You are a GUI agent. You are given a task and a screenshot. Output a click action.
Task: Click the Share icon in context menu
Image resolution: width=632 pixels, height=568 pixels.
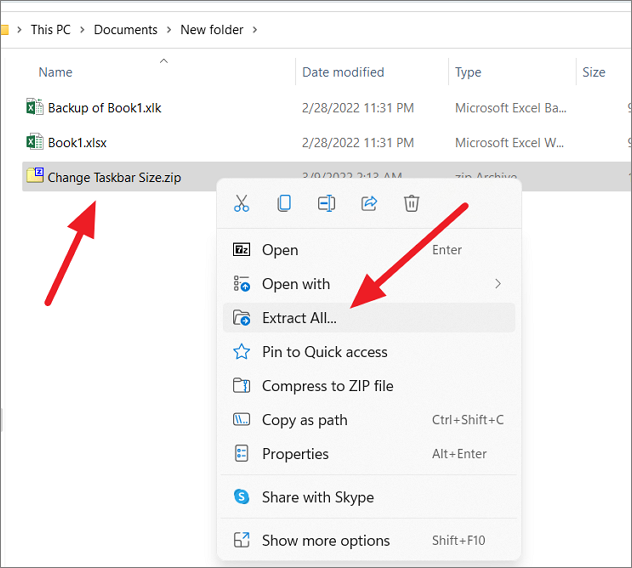(x=369, y=203)
